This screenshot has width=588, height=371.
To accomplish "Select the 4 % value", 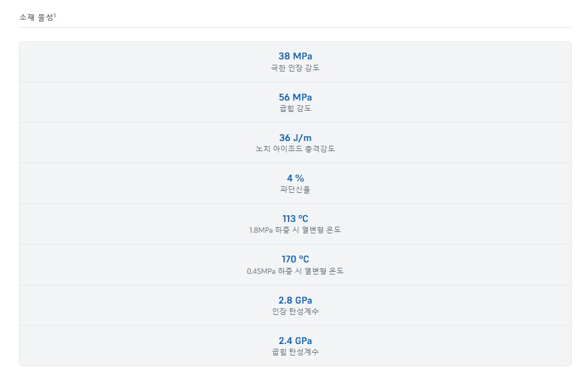I will click(x=295, y=178).
